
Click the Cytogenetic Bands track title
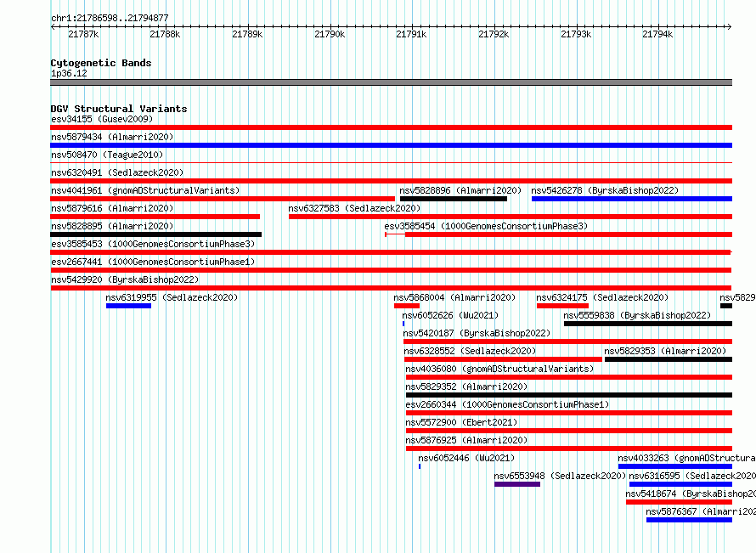pos(101,63)
